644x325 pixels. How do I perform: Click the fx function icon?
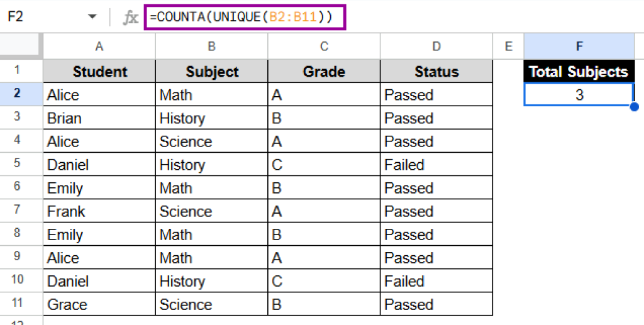[130, 18]
